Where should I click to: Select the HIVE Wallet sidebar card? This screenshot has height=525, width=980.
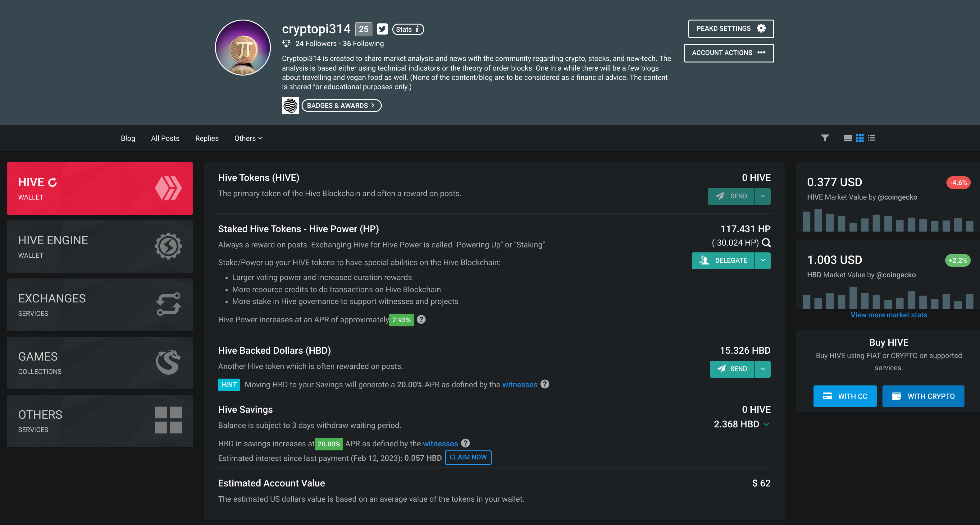[100, 188]
